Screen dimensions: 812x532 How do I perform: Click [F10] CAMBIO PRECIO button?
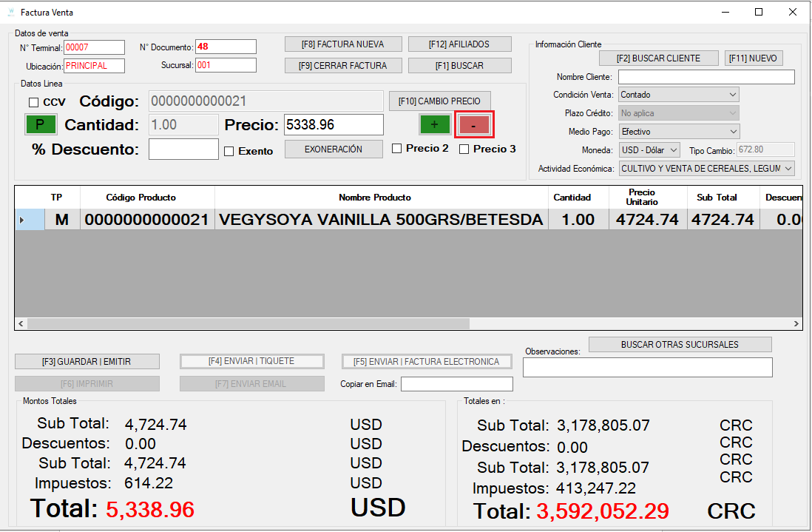pyautogui.click(x=440, y=101)
